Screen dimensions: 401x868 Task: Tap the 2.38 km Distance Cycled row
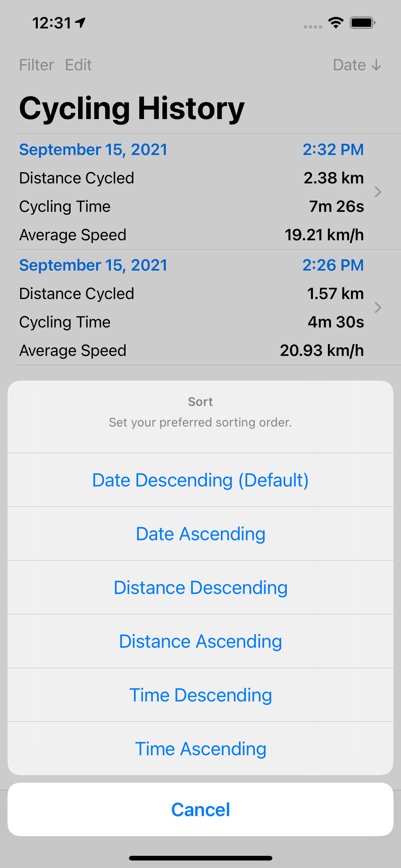[x=191, y=178]
